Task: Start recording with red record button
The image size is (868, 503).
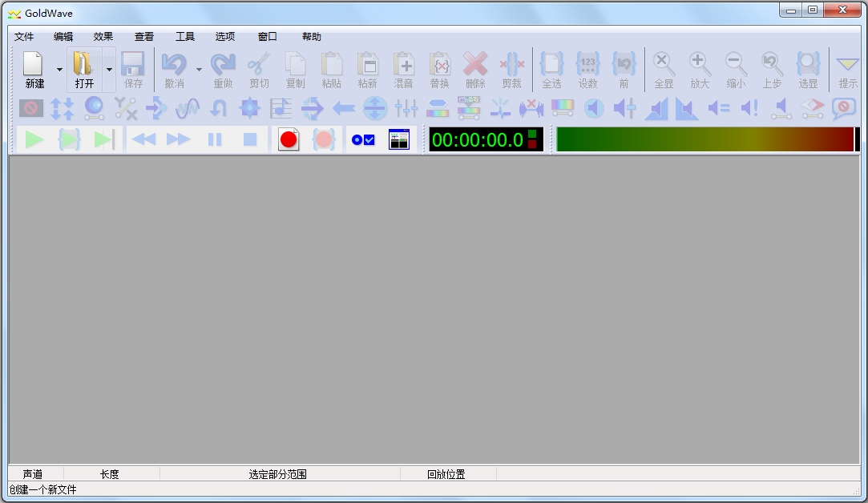Action: click(x=289, y=139)
